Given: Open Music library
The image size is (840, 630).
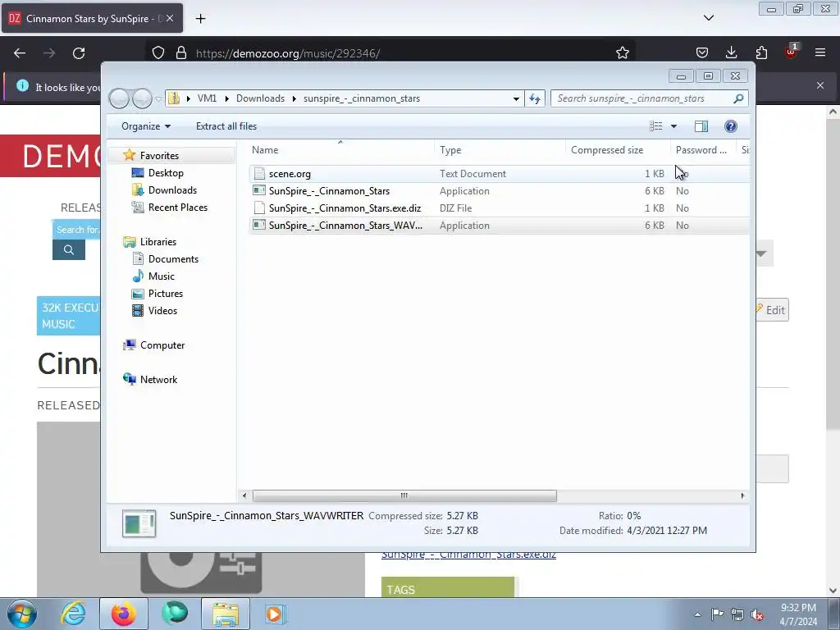Looking at the screenshot, I should (x=162, y=276).
